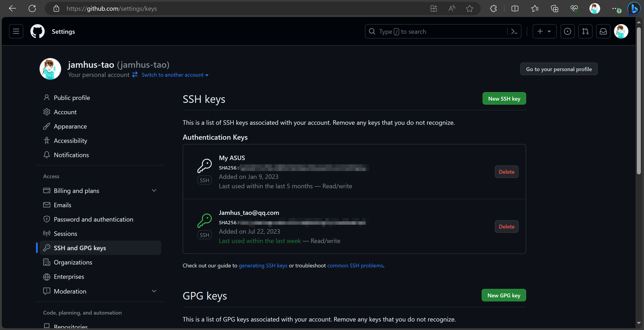Image resolution: width=644 pixels, height=330 pixels.
Task: Click "Authentication Keys" heading
Action: coord(215,137)
